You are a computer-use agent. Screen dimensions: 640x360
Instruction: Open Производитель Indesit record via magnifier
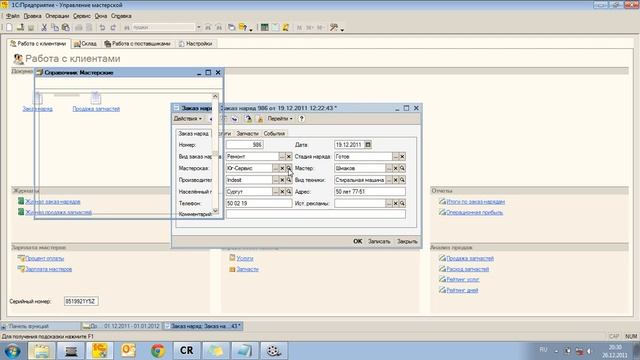click(289, 180)
